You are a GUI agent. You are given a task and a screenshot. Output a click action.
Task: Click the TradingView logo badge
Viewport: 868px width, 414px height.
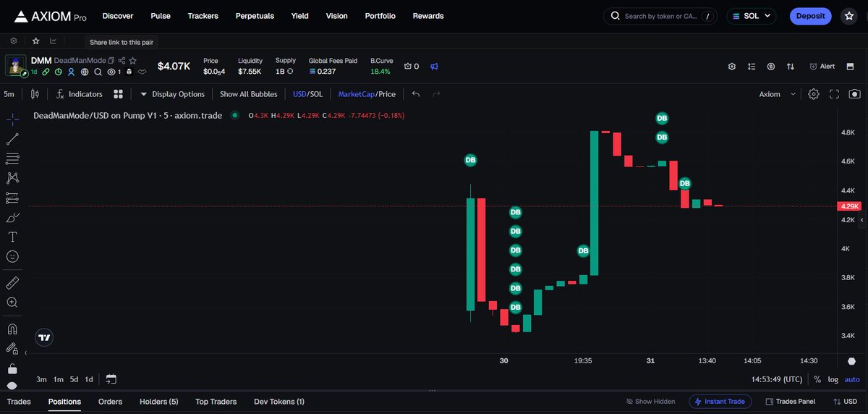pos(44,337)
